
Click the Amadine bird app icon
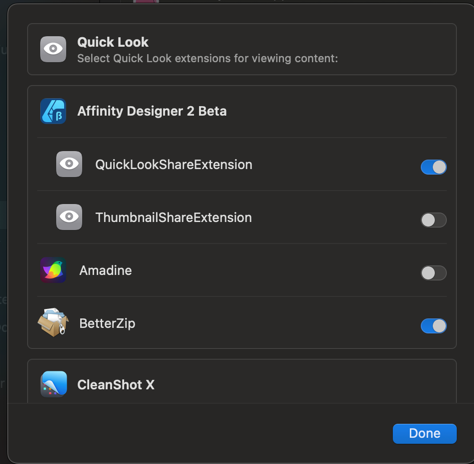(x=53, y=270)
